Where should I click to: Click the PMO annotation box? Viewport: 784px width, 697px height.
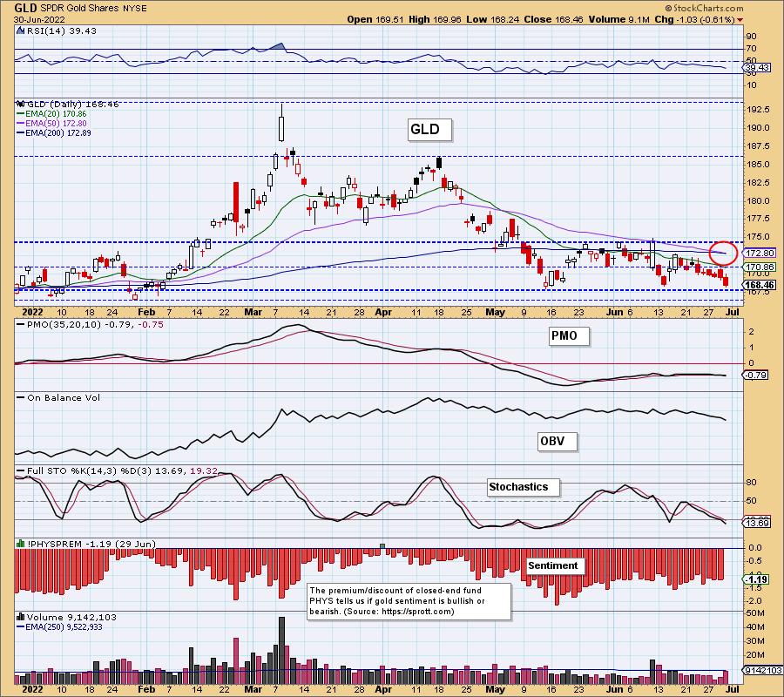[568, 336]
